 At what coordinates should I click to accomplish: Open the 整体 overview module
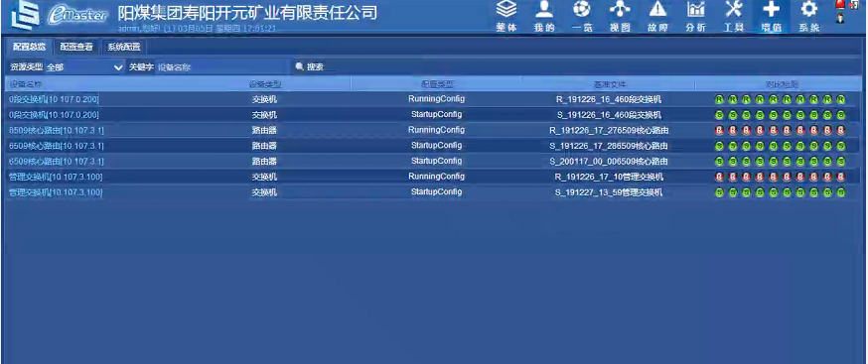(x=506, y=17)
